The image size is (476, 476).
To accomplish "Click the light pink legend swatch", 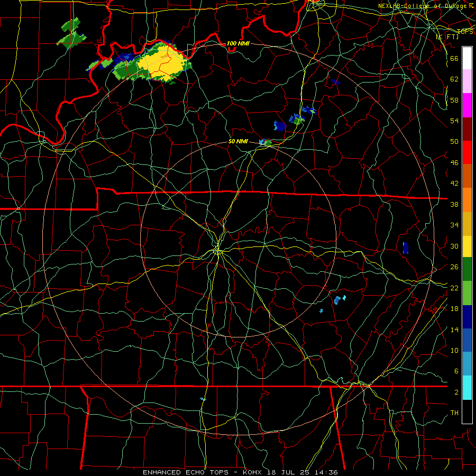I will pos(467,81).
